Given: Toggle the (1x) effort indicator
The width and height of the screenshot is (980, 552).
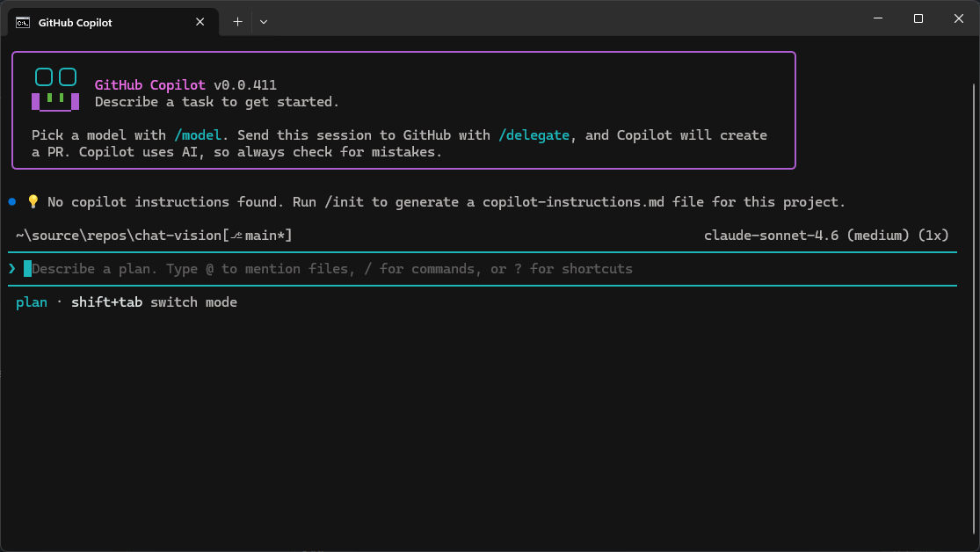Looking at the screenshot, I should point(933,235).
